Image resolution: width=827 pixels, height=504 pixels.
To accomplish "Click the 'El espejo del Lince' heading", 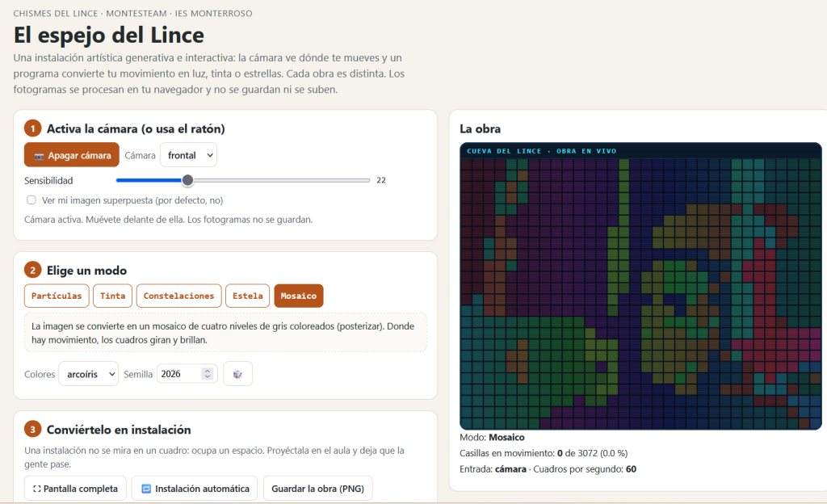I will click(109, 36).
